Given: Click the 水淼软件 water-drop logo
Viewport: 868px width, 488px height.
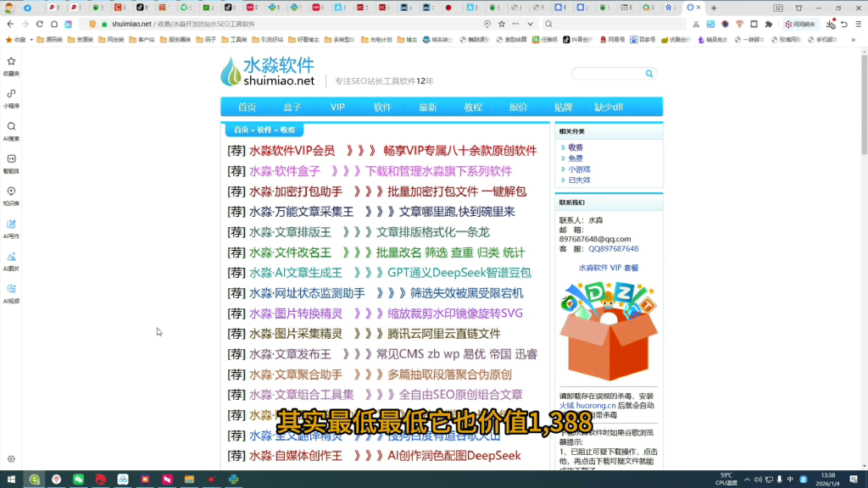Looking at the screenshot, I should (x=231, y=71).
